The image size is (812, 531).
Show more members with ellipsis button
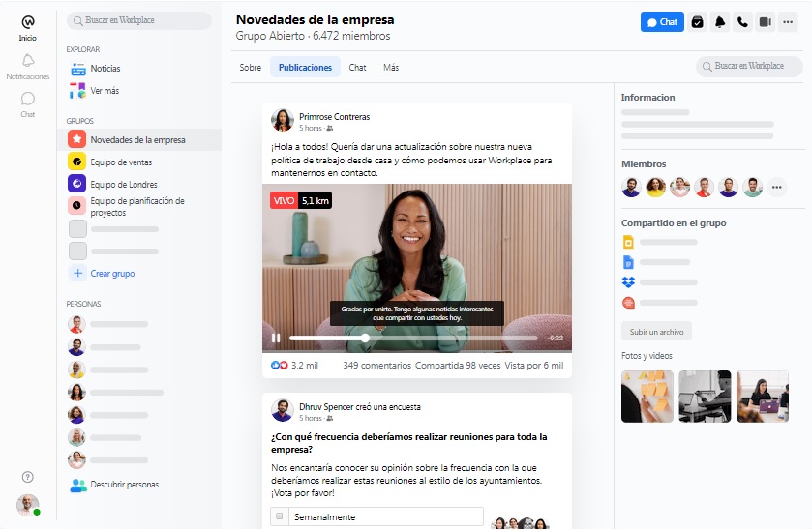pos(776,187)
